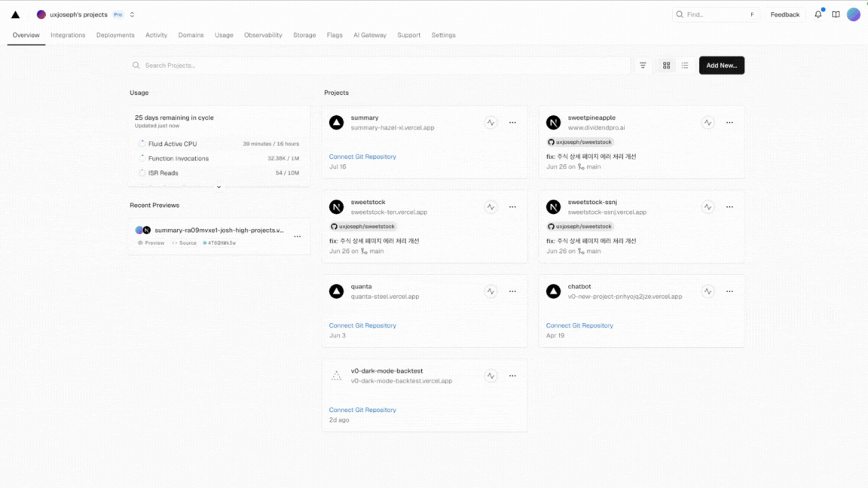The height and width of the screenshot is (488, 868).
Task: Click the Preview link in recent previews
Action: click(x=151, y=243)
